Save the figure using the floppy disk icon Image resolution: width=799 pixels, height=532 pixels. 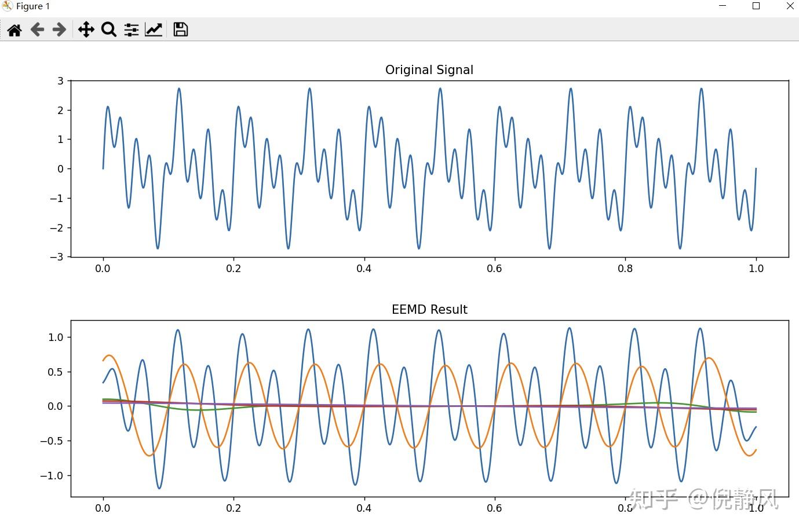point(180,30)
